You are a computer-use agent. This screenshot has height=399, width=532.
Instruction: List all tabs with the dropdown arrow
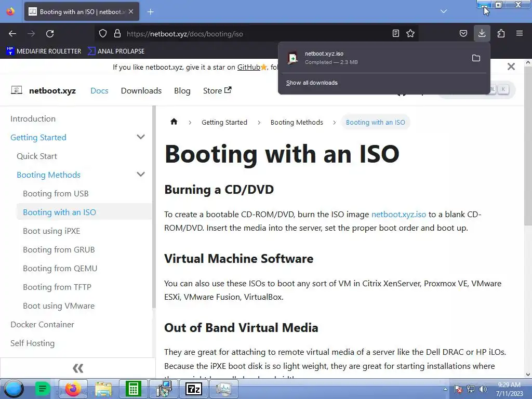pos(444,11)
